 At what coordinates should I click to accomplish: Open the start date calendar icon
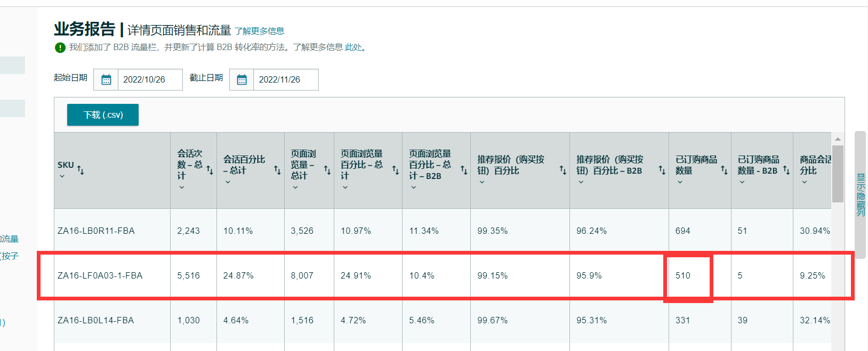coord(106,80)
